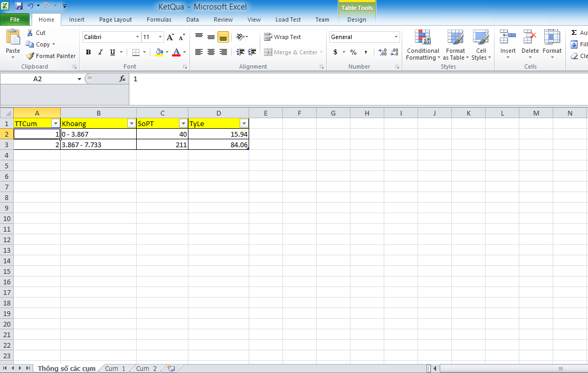Open the font name dropdown
588x373 pixels.
click(137, 37)
